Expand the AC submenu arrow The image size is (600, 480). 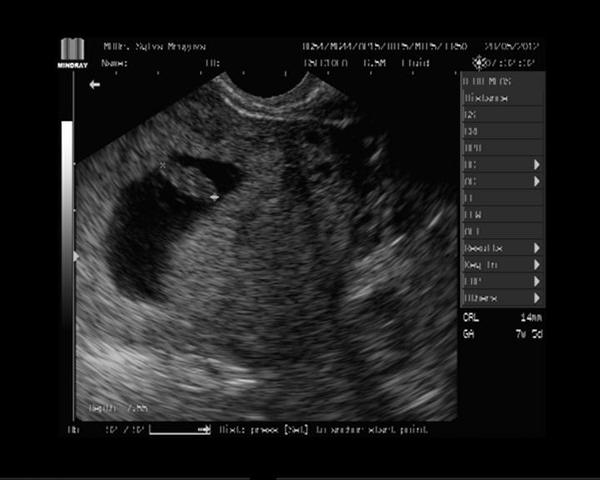coord(537,181)
